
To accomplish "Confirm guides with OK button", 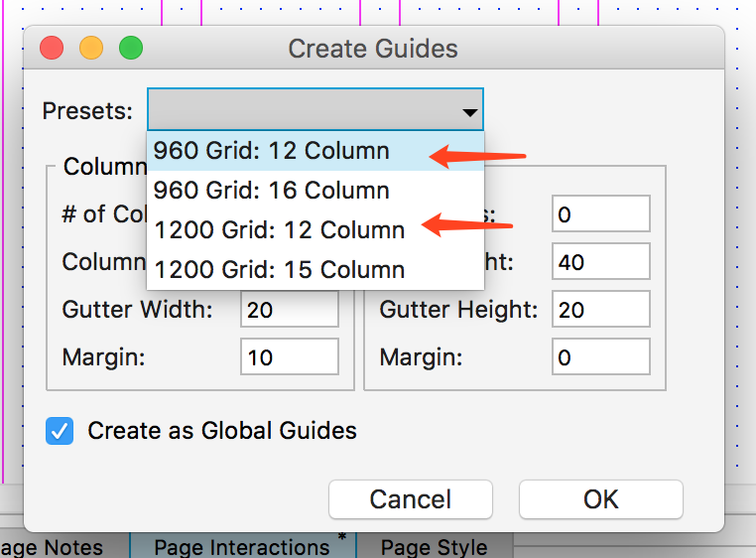I will coord(600,498).
